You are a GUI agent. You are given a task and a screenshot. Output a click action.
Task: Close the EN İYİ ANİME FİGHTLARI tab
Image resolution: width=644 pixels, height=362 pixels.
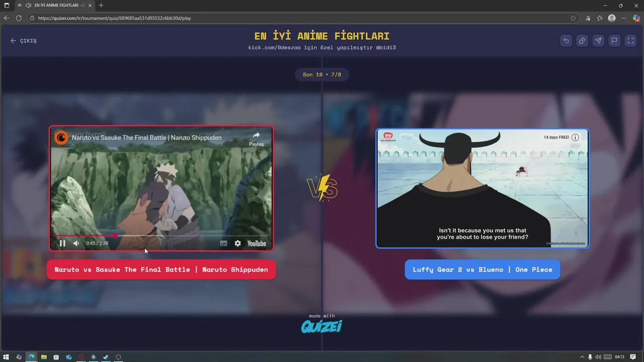pos(90,5)
